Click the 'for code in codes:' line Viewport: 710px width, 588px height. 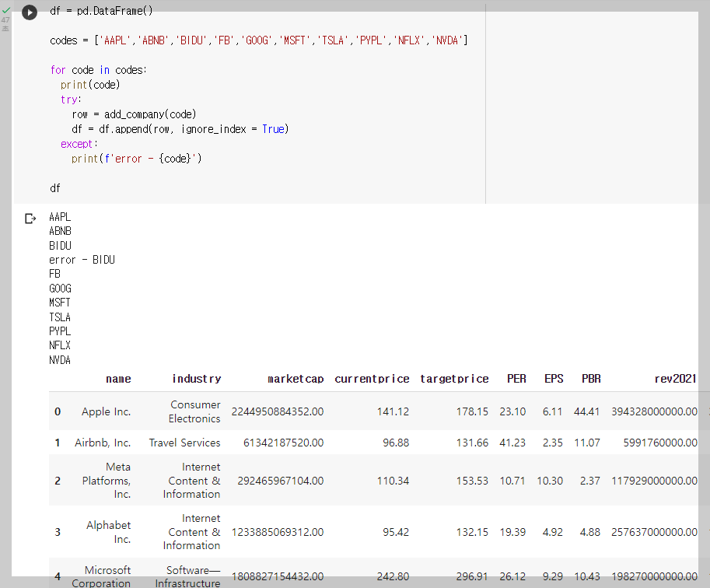point(99,70)
